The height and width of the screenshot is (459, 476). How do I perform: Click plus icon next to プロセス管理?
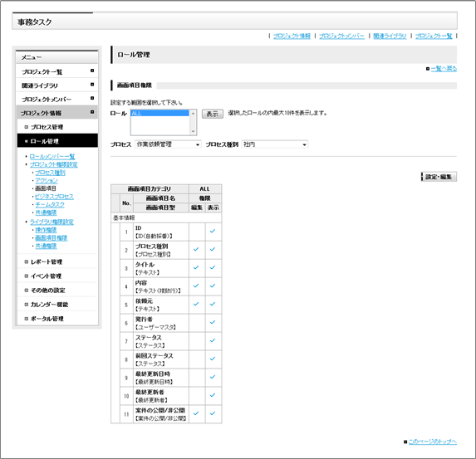[x=26, y=127]
